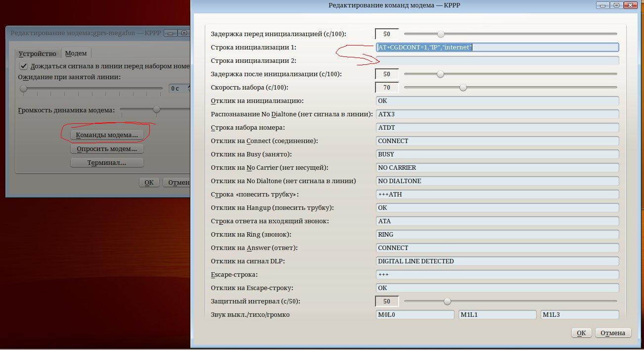Click the empty Строка инициализации 2 field
The height and width of the screenshot is (350, 644).
[497, 61]
